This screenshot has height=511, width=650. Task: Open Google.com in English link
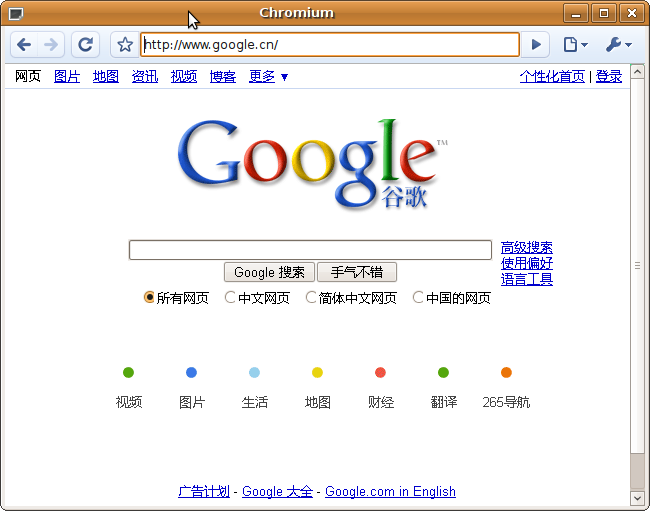[390, 492]
